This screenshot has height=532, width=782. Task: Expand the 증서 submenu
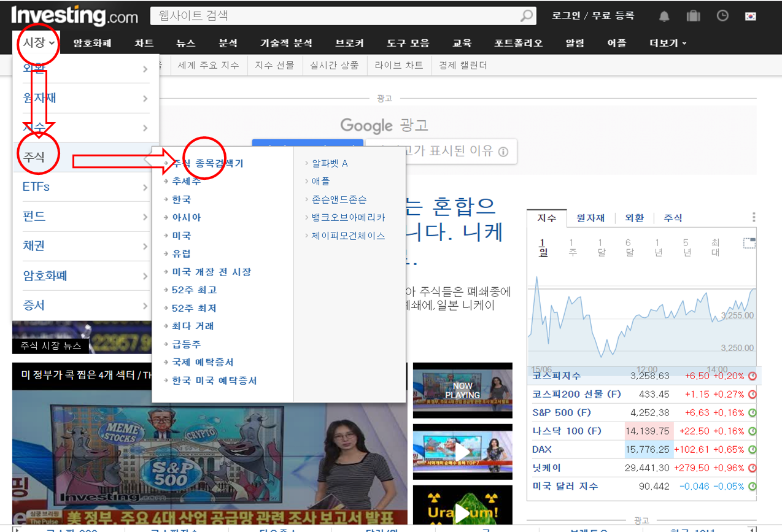[86, 305]
